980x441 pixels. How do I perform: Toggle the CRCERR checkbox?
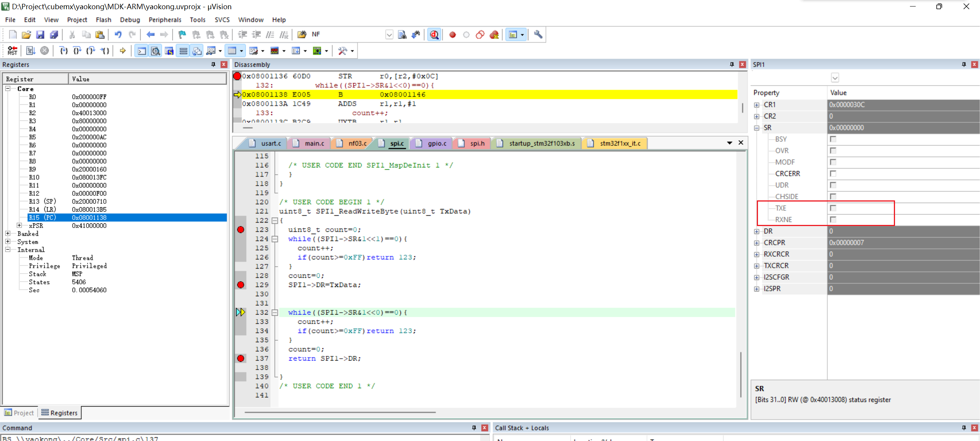pyautogui.click(x=833, y=174)
